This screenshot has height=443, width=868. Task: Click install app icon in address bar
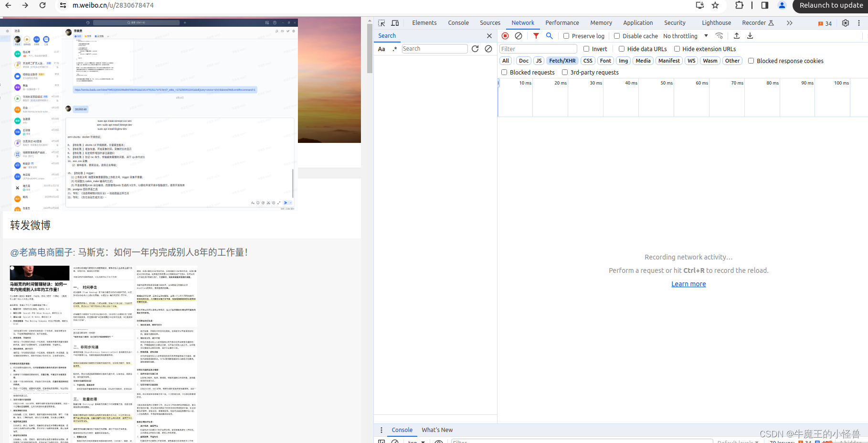(x=700, y=5)
